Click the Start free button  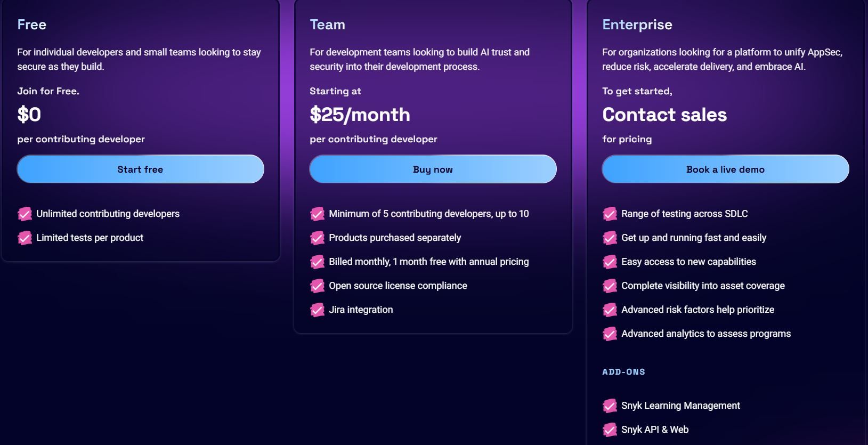[x=141, y=169]
